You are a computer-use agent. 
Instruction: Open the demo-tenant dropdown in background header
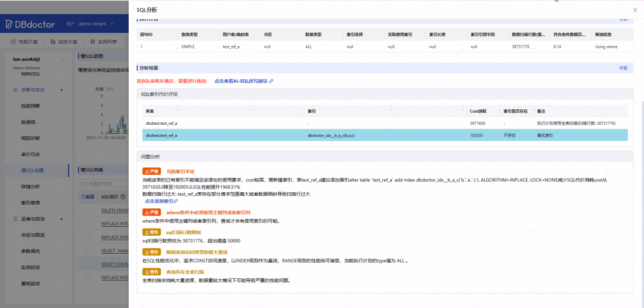95,24
